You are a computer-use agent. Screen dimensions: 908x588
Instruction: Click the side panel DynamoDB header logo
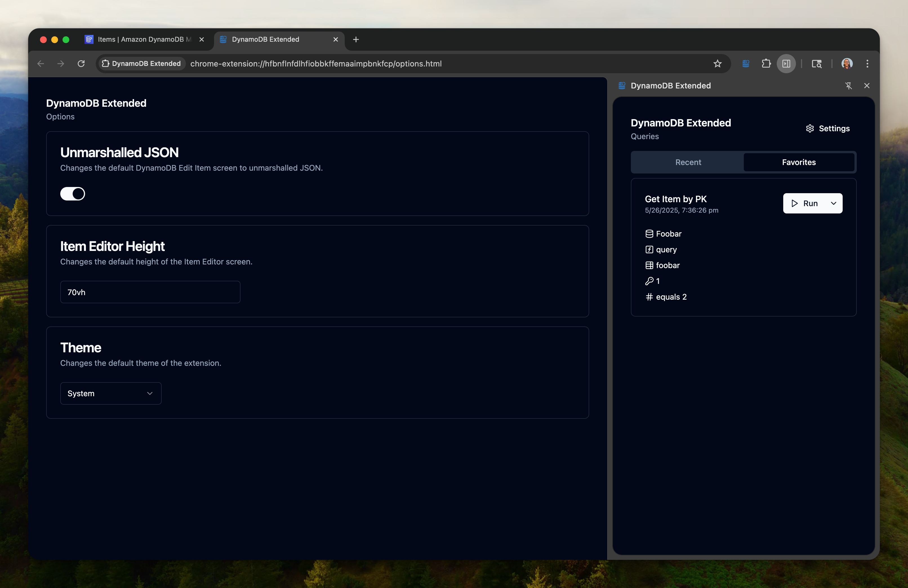click(622, 86)
